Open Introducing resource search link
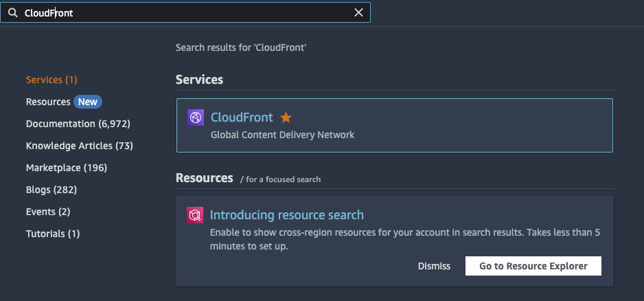Screen dimensions: 644x301 [x=287, y=215]
